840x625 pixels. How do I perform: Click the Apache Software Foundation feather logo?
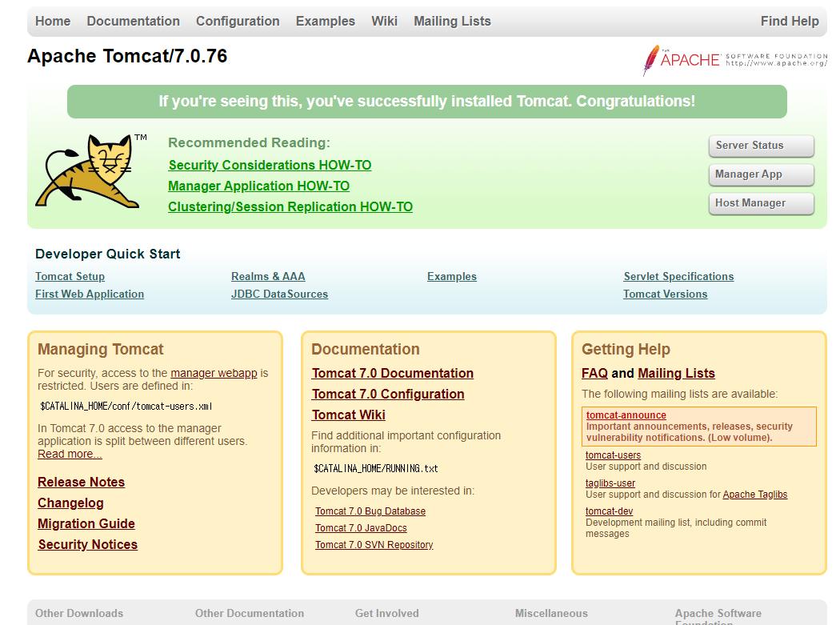pyautogui.click(x=734, y=60)
